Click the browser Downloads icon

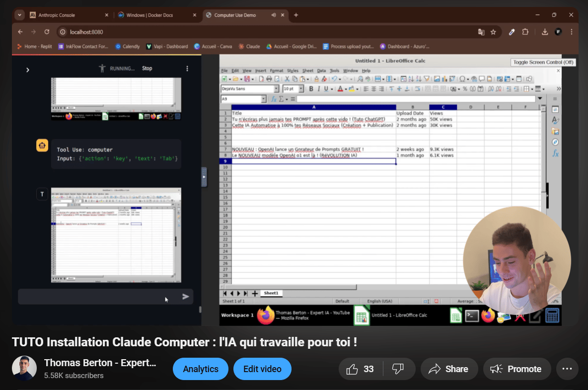(545, 32)
